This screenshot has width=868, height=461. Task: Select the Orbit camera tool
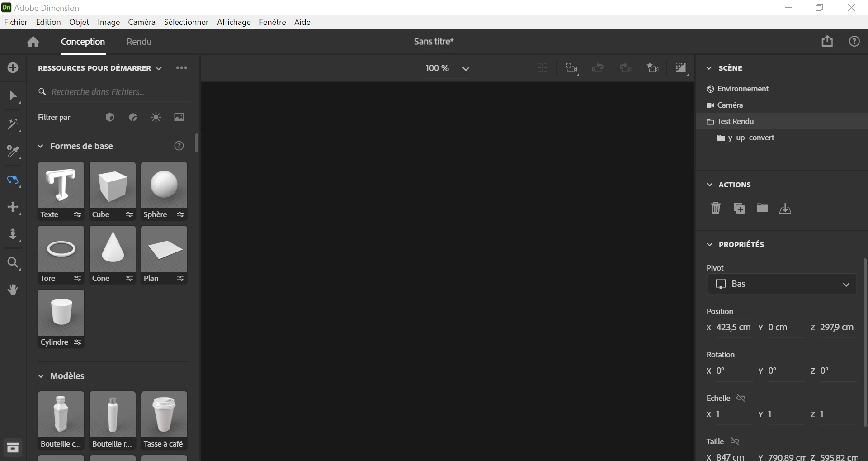[13, 180]
